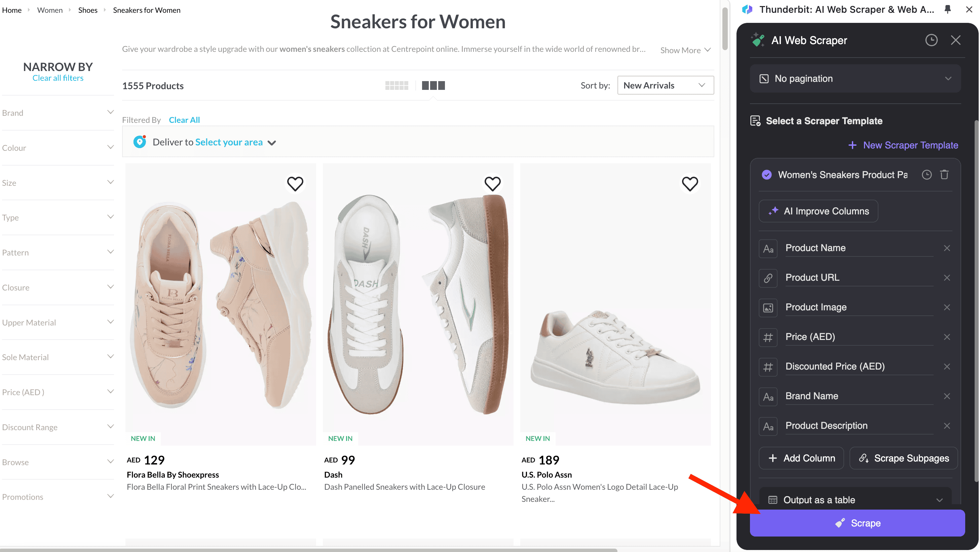Viewport: 980px width, 552px height.
Task: Remove the Brand Name column
Action: (x=947, y=396)
